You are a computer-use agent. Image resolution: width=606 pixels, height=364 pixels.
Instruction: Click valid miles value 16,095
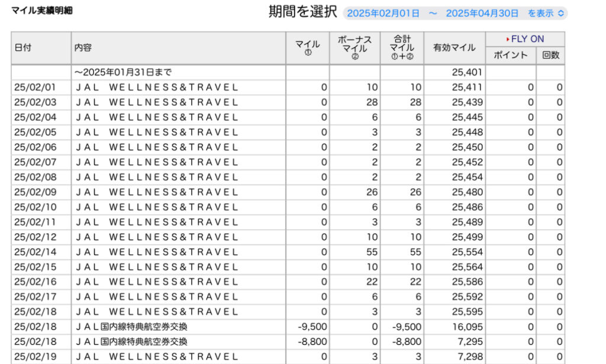tap(468, 327)
